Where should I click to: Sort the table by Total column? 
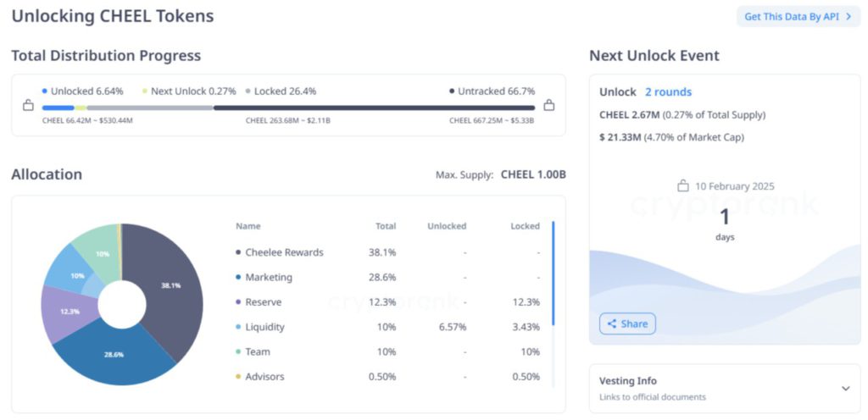386,226
